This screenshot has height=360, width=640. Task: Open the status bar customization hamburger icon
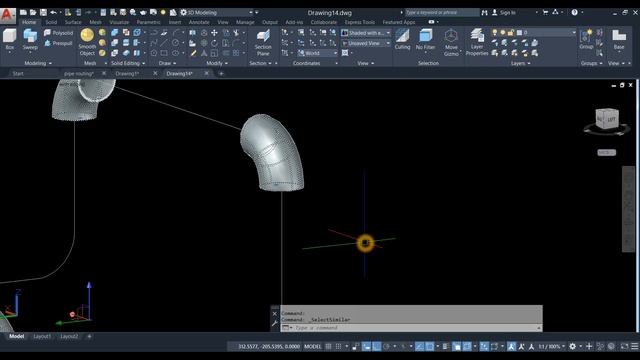(635, 347)
